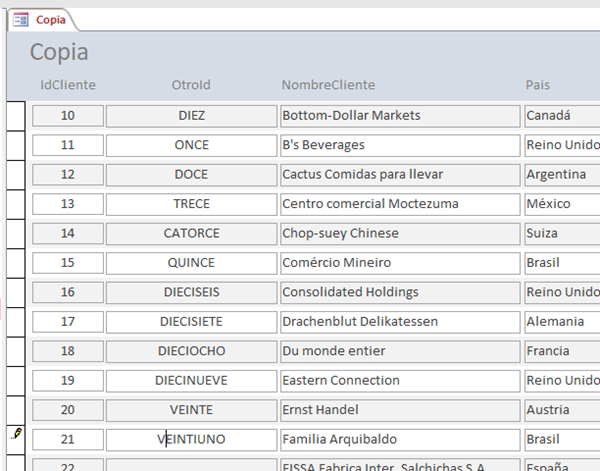Click the IdCliente column header label
The width and height of the screenshot is (600, 471).
click(x=68, y=85)
